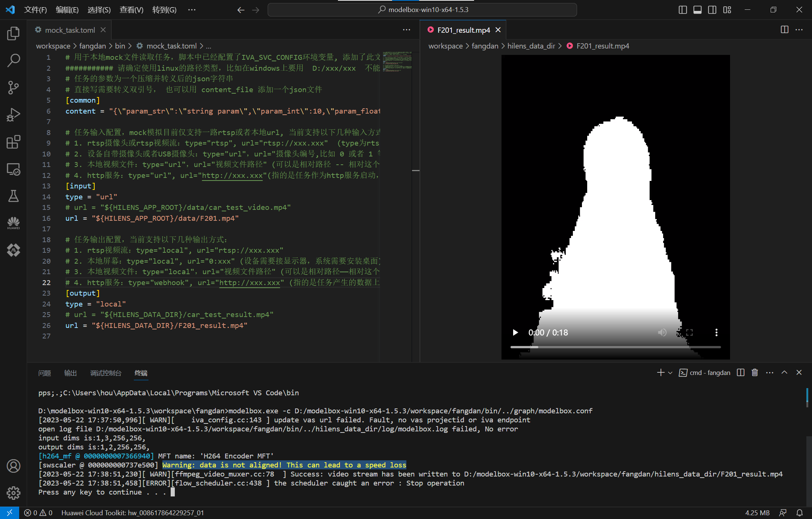This screenshot has width=812, height=519.
Task: Open the Search view in activity bar
Action: [14, 61]
